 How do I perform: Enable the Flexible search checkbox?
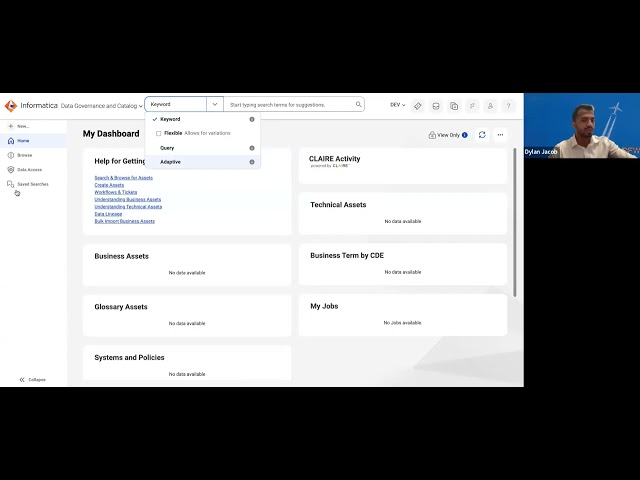point(158,133)
